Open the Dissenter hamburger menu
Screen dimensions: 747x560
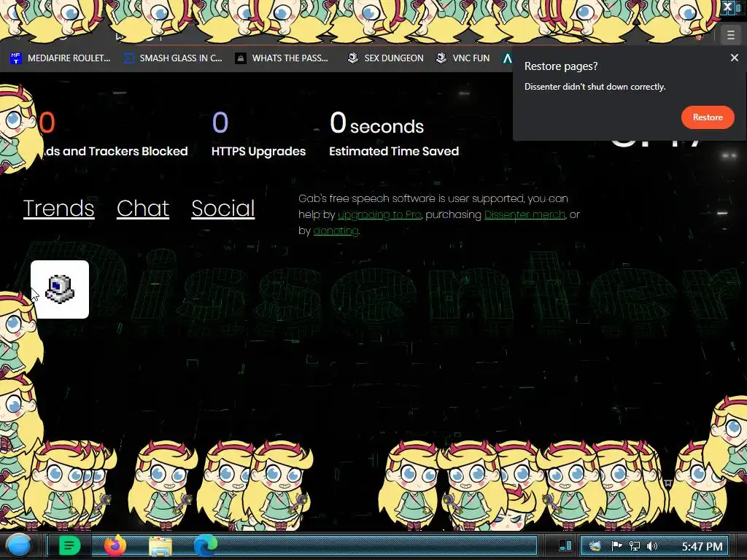(730, 35)
